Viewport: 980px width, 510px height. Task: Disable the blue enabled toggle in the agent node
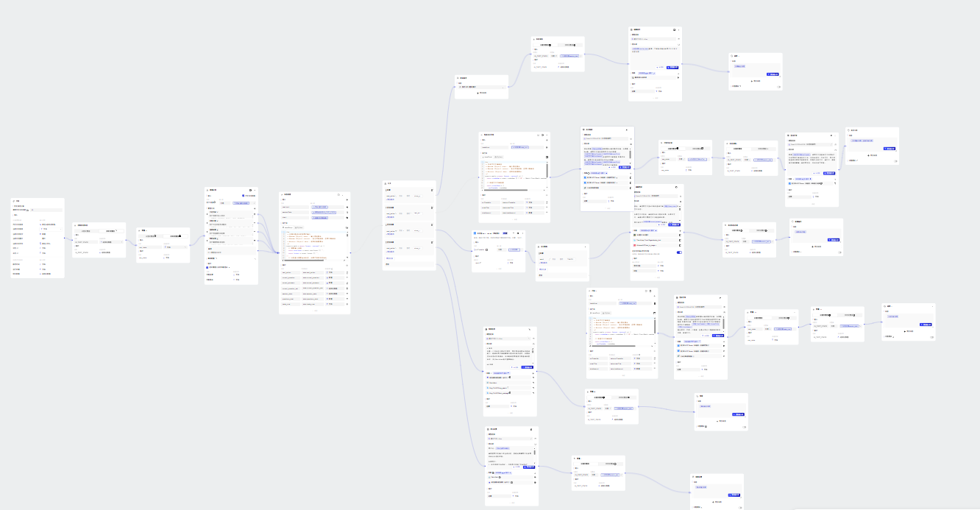click(x=678, y=252)
